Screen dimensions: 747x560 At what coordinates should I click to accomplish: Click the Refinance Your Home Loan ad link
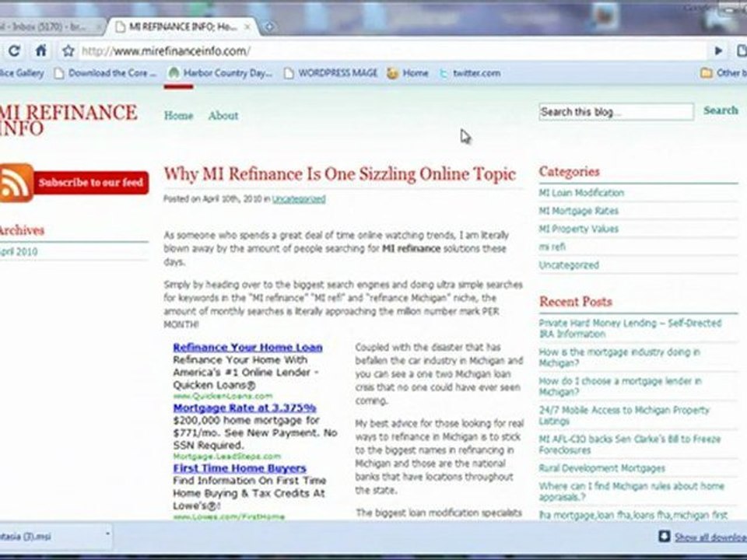[x=247, y=348]
